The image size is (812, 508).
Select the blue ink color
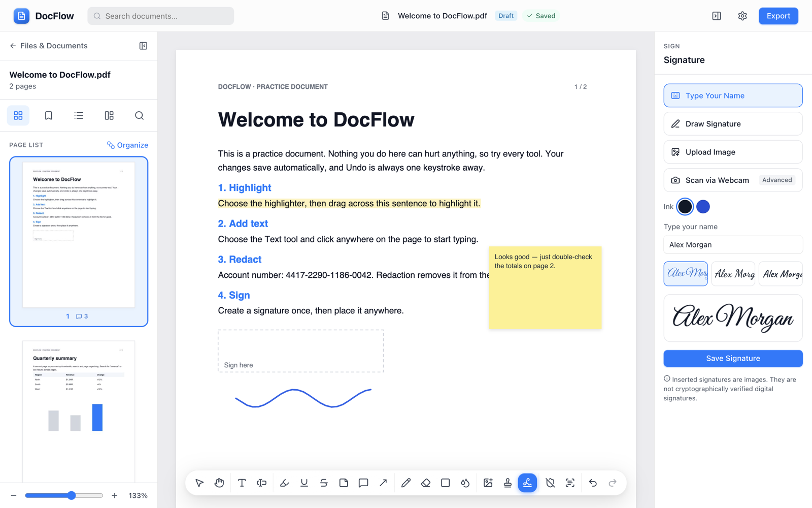click(703, 207)
